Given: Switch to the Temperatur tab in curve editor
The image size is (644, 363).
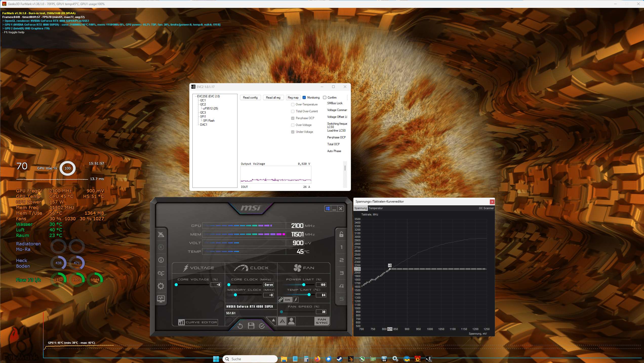Looking at the screenshot, I should [x=376, y=208].
